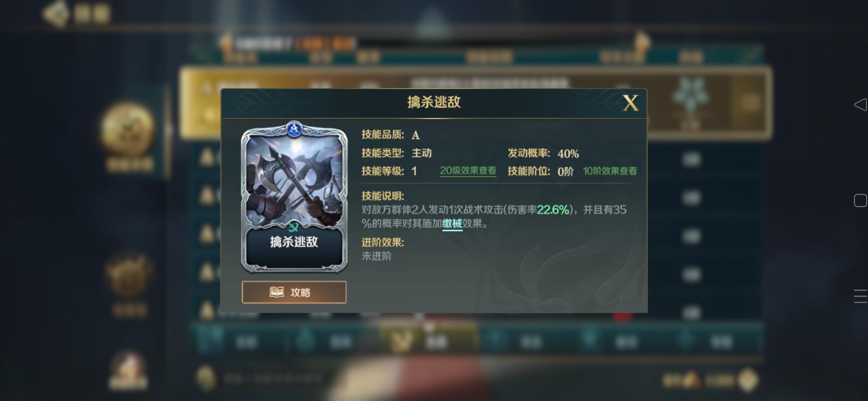Tap the Android home square button

coord(860,200)
